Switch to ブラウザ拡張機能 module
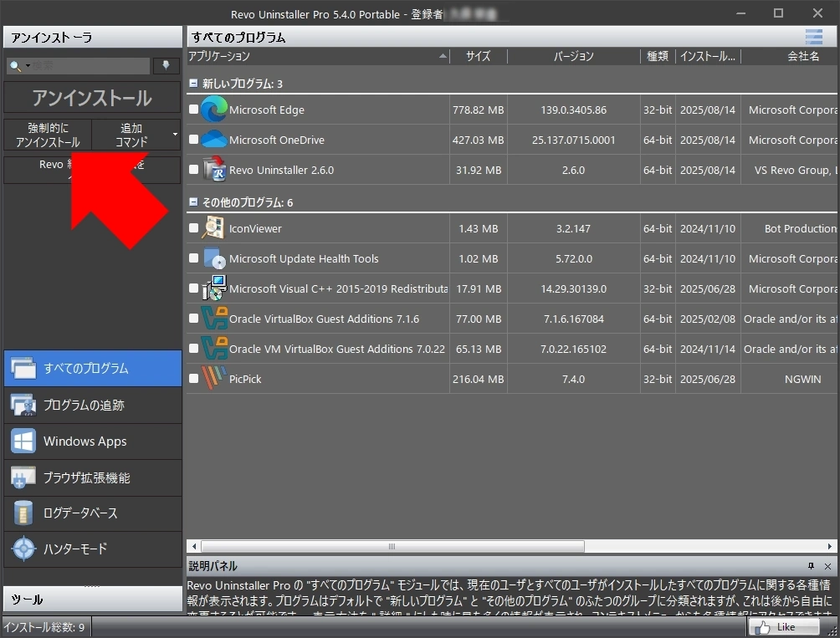The width and height of the screenshot is (840, 638). click(x=93, y=477)
